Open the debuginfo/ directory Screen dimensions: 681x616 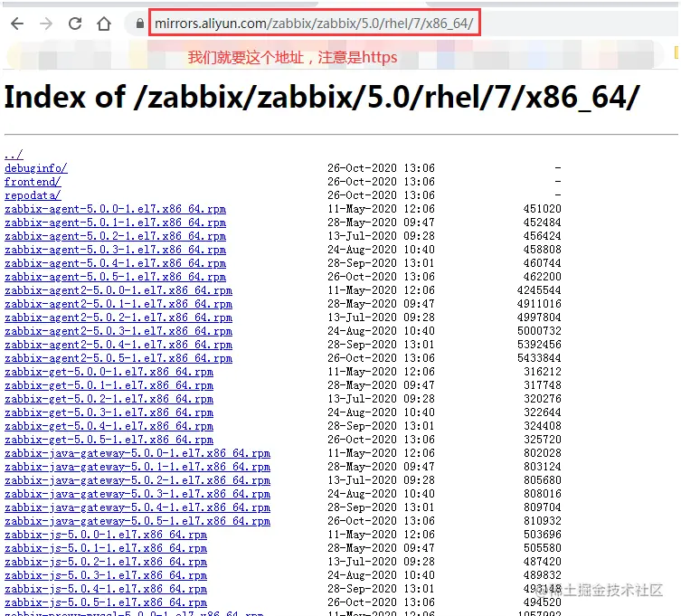tap(36, 167)
